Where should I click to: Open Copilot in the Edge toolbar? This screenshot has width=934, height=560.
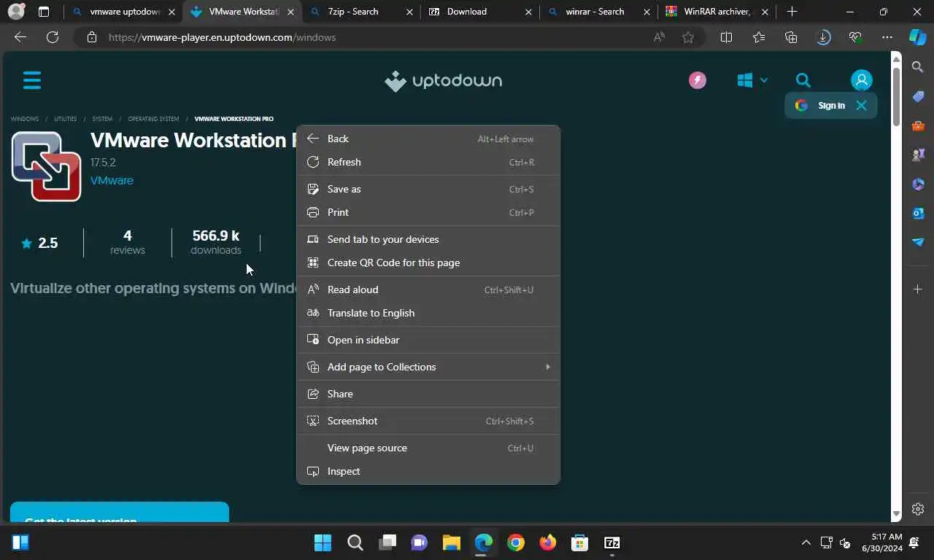click(x=918, y=37)
